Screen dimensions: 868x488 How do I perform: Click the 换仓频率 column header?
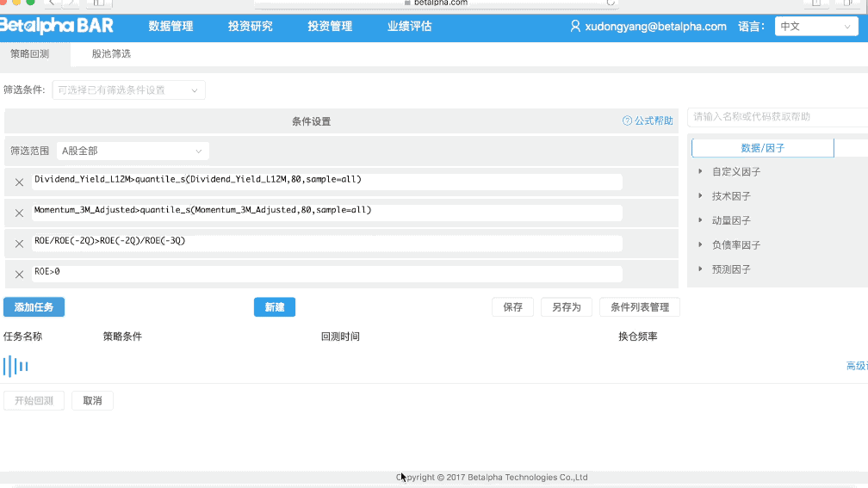[638, 337]
